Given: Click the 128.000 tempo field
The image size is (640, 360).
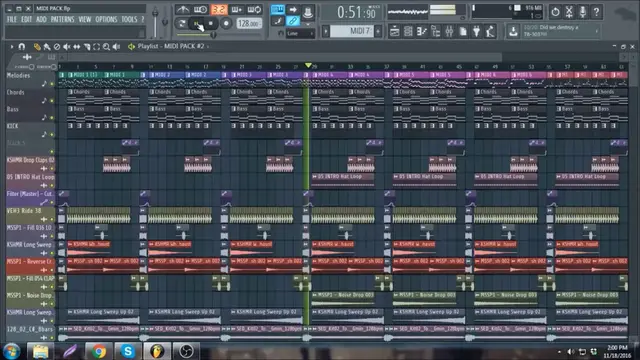Looking at the screenshot, I should 249,24.
